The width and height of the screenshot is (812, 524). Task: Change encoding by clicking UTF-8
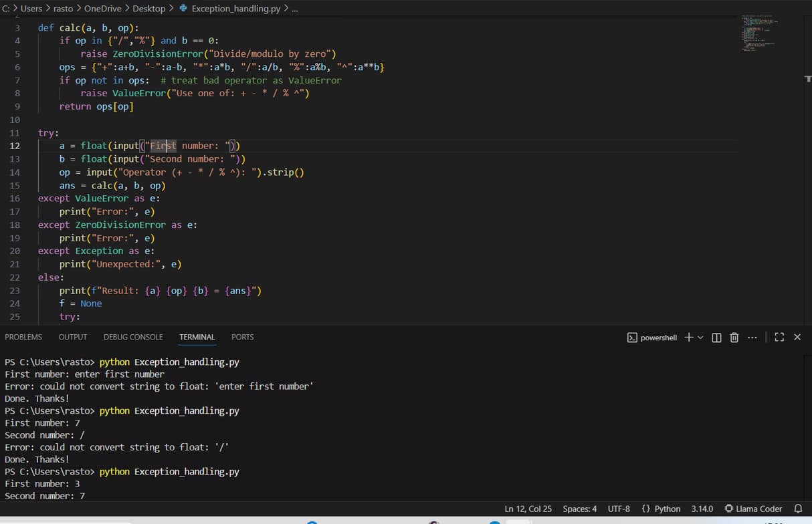619,509
